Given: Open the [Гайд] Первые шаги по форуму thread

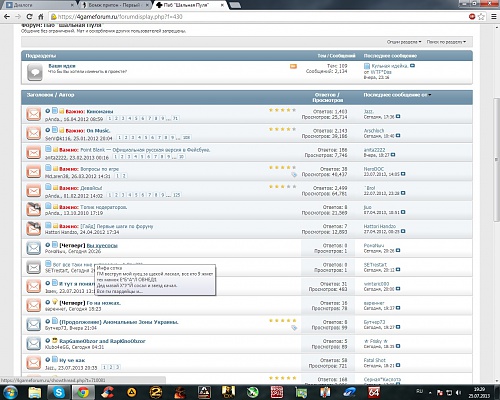Looking at the screenshot, I should 117,226.
